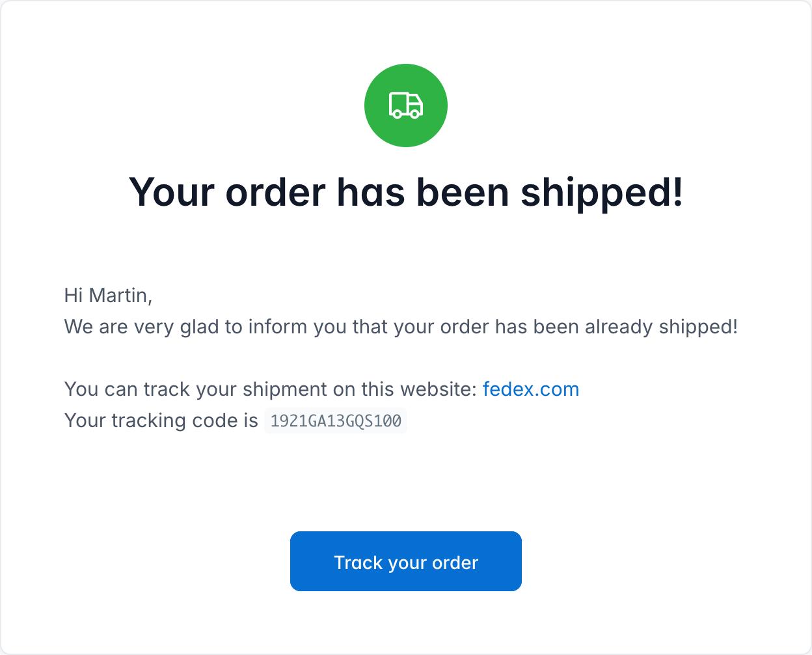Open the fedex.com tracking link

point(530,389)
